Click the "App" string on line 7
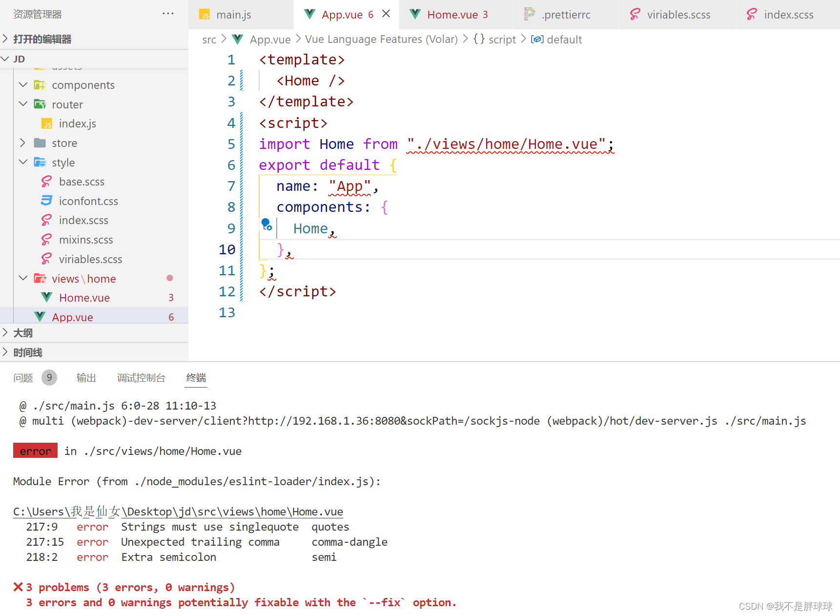Screen dimensions: 840x616 click(x=349, y=186)
